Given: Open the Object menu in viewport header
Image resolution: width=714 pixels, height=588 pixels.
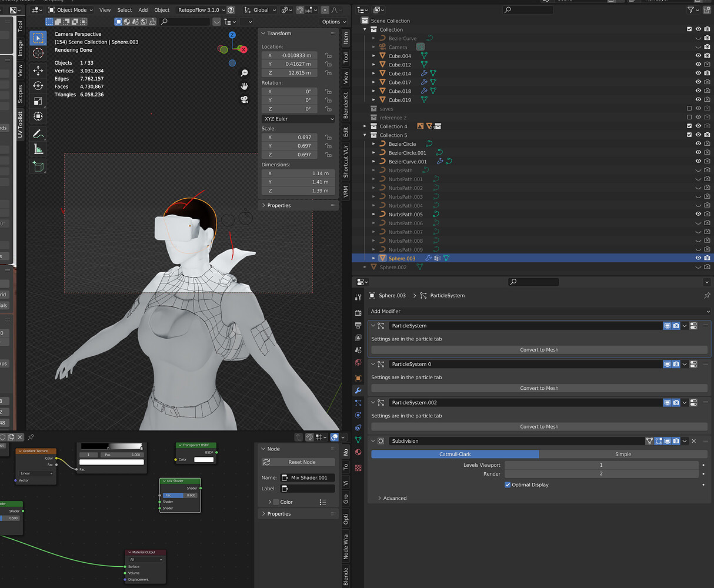Looking at the screenshot, I should coord(162,10).
